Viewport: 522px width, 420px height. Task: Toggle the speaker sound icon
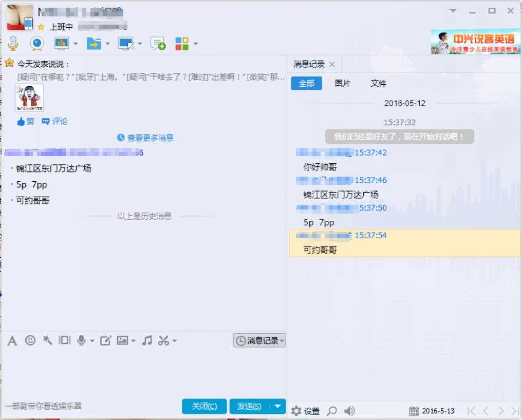pos(349,411)
